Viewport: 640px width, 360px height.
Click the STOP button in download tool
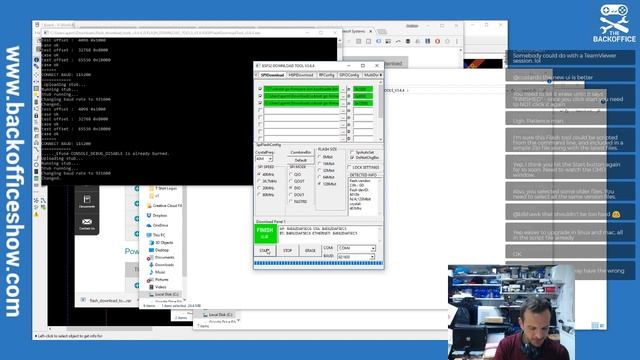pyautogui.click(x=287, y=251)
